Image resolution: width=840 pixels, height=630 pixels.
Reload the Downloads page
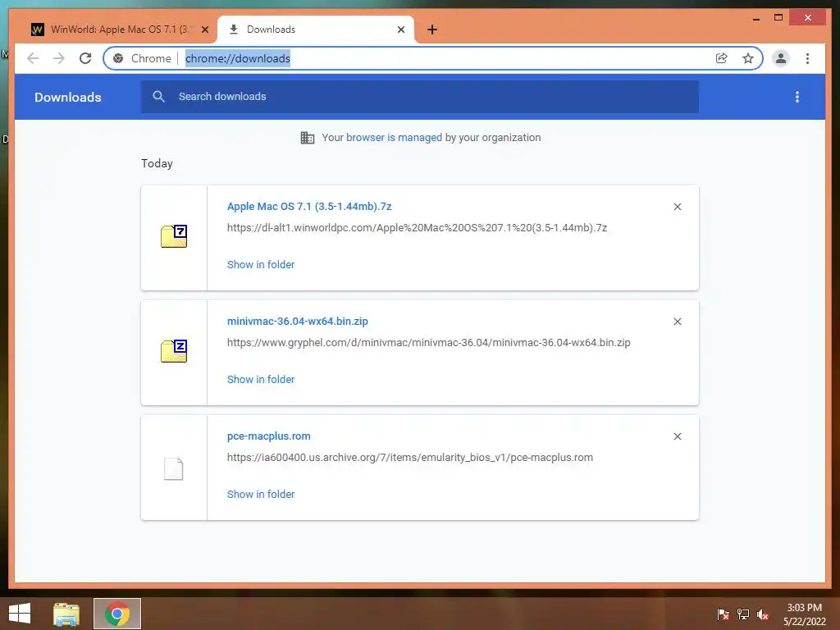tap(85, 58)
